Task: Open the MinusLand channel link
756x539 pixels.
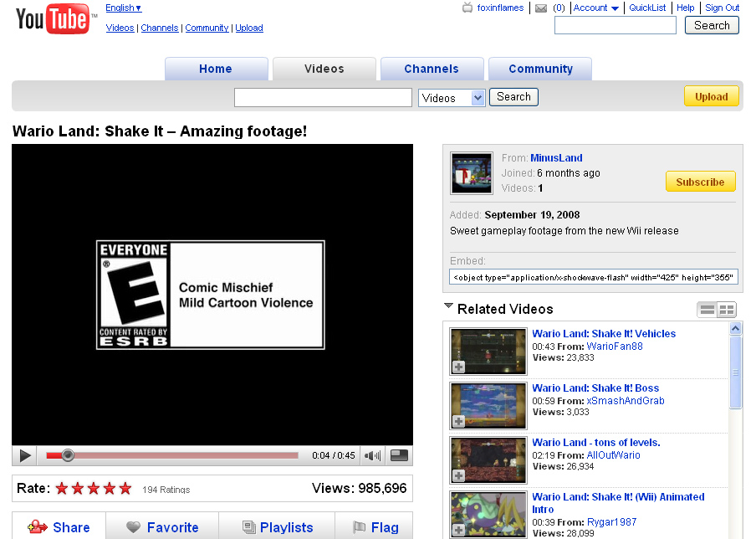Action: click(556, 158)
